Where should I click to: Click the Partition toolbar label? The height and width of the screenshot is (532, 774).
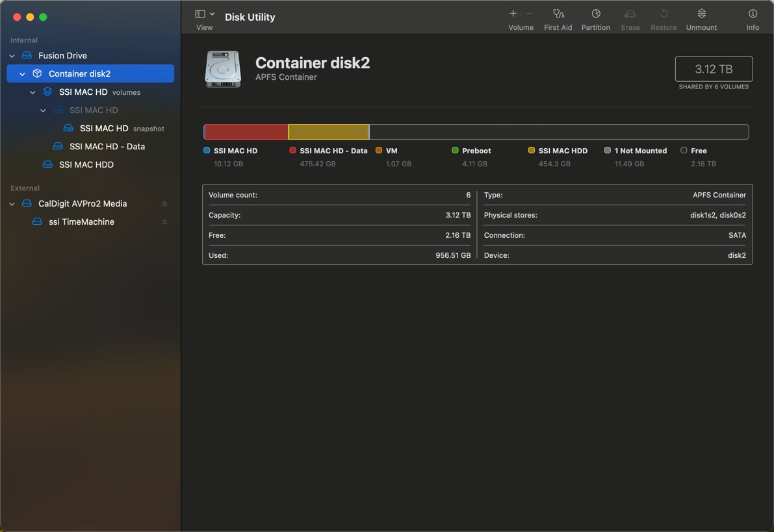pyautogui.click(x=595, y=28)
